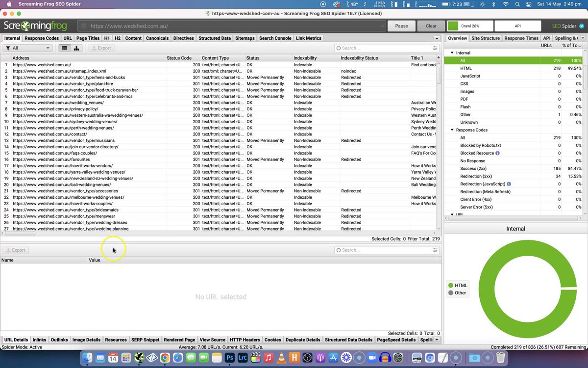Select the Success (2xx) row in Overview
588x368 pixels.
click(514, 168)
